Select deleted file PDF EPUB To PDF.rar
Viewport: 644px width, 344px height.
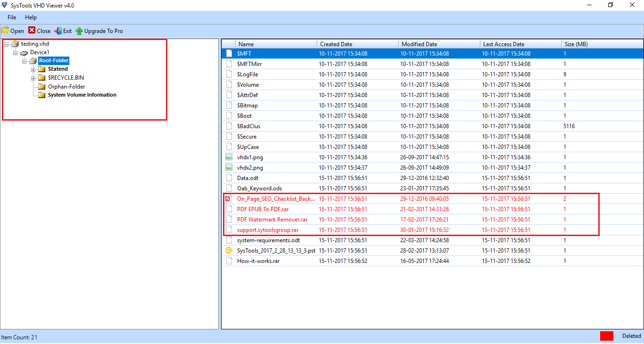(x=263, y=209)
